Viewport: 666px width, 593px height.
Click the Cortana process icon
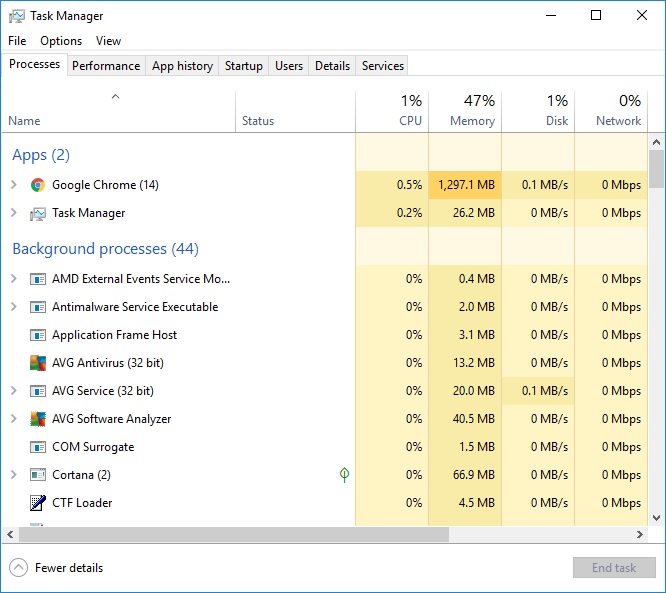38,475
